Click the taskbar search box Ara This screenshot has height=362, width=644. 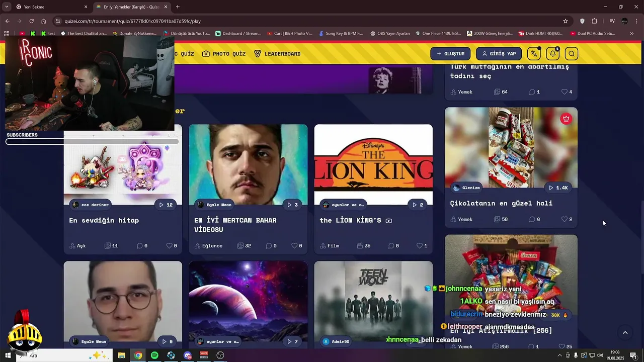point(65,355)
